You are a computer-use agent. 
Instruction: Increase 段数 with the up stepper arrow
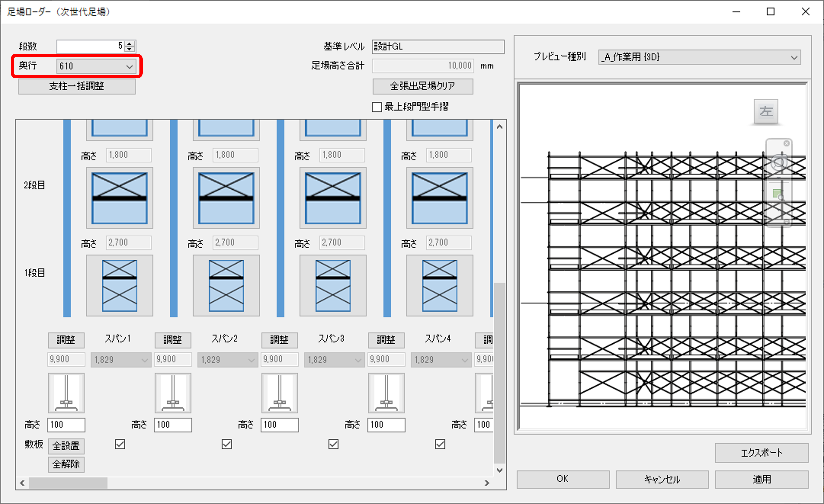click(130, 44)
